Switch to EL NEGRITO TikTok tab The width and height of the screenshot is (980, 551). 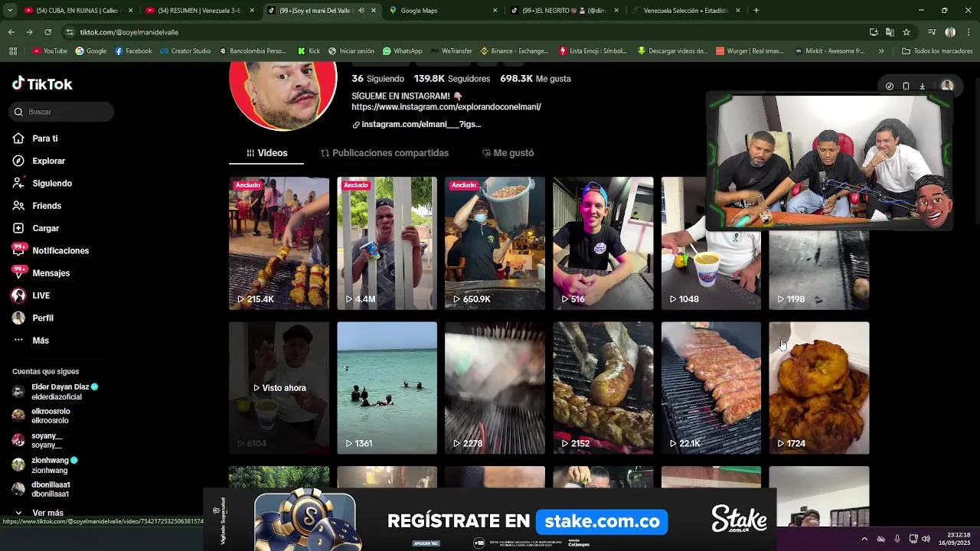click(563, 11)
